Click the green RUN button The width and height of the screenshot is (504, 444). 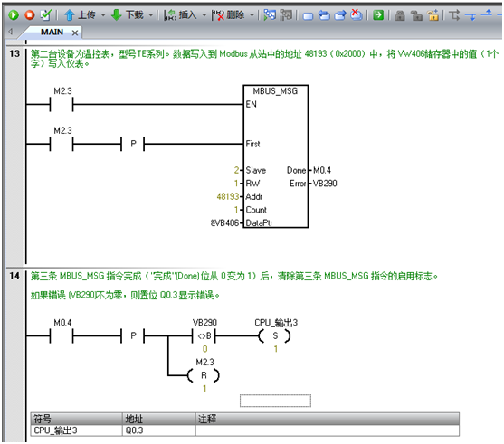coord(14,14)
